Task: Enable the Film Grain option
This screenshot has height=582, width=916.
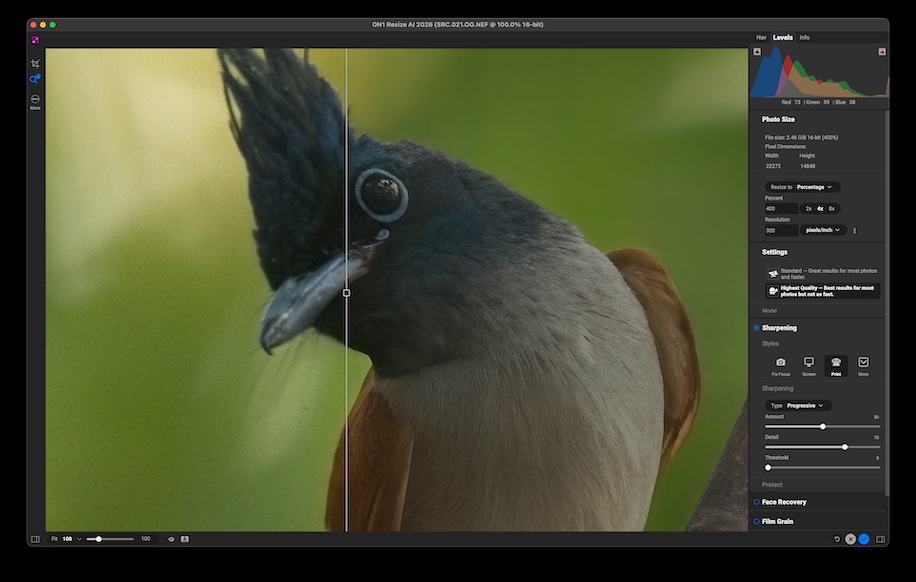Action: pos(757,521)
